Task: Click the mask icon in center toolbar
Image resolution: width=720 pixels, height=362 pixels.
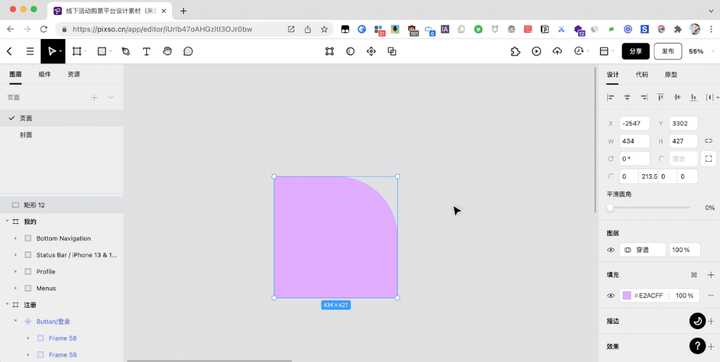Action: (x=350, y=51)
